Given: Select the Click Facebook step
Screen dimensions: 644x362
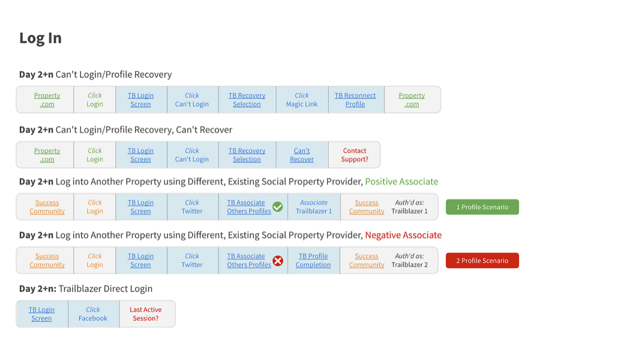Looking at the screenshot, I should [93, 314].
